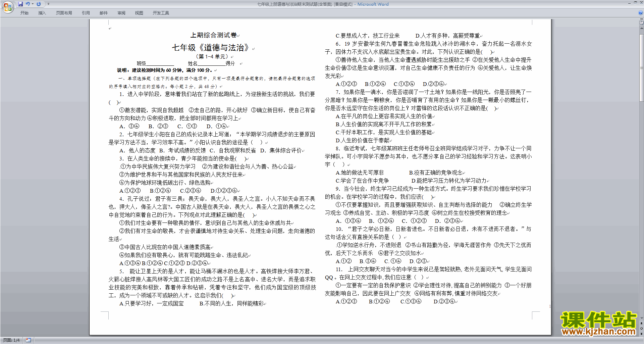The image size is (644, 344).
Task: Click the 班级 blank underline field
Action: click(160, 63)
